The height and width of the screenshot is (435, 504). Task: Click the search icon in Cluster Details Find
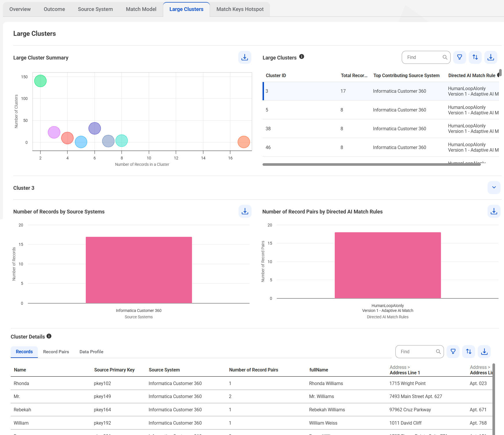pyautogui.click(x=438, y=352)
